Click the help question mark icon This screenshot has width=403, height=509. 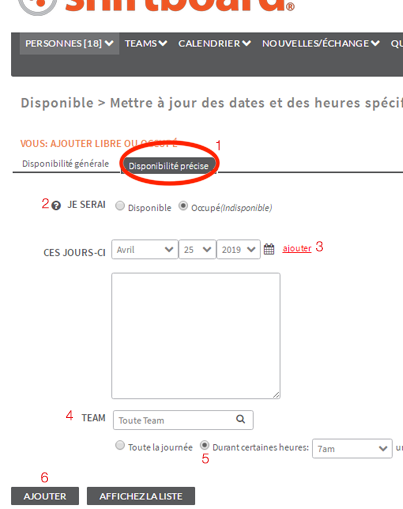point(56,206)
